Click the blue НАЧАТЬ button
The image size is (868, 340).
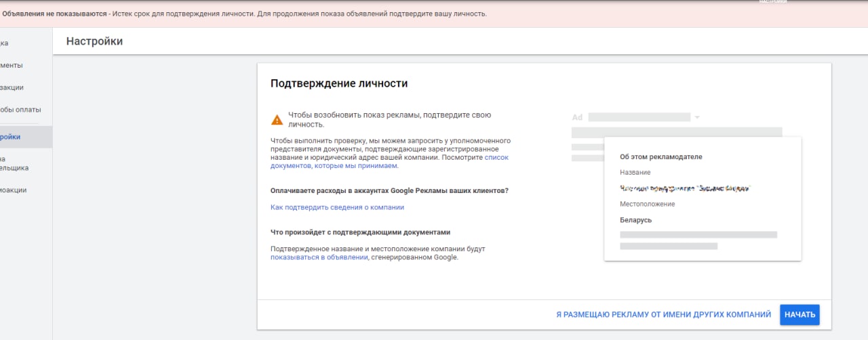coord(800,314)
